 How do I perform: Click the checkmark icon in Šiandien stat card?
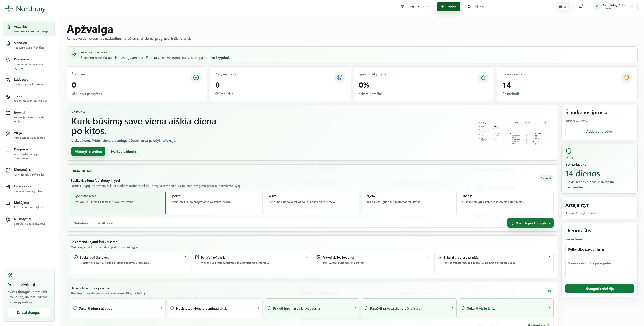[x=196, y=77]
